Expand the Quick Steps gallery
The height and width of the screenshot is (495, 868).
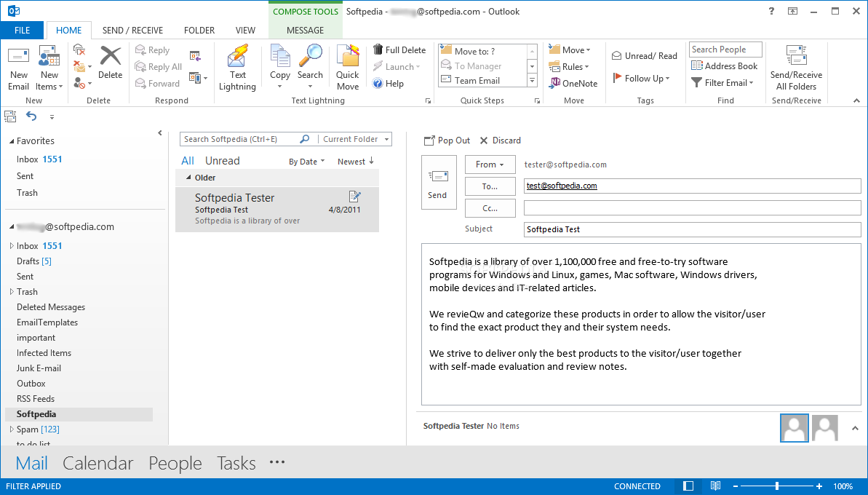[x=532, y=81]
